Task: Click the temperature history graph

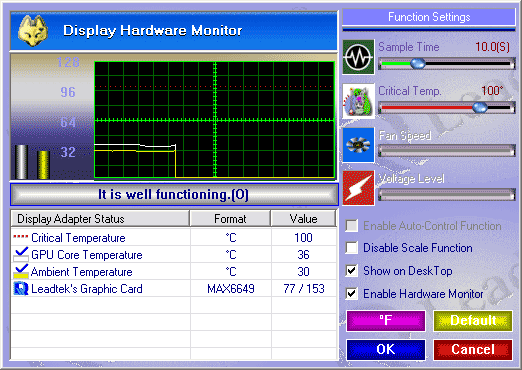Action: (x=215, y=120)
